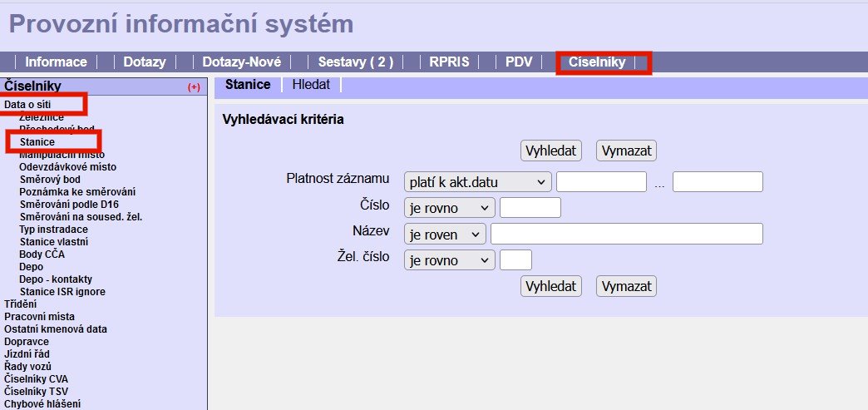This screenshot has height=410, width=868.
Task: Click the top Vyhledat button
Action: tap(550, 151)
